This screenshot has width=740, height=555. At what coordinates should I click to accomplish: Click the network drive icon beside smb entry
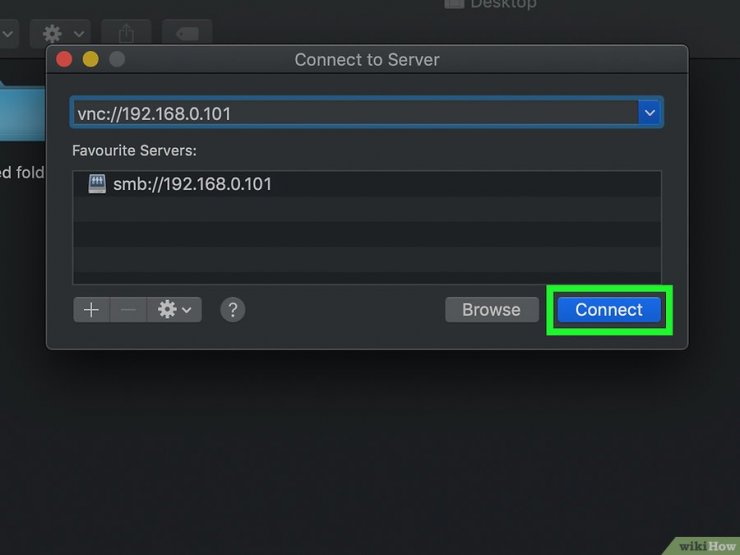[x=97, y=184]
